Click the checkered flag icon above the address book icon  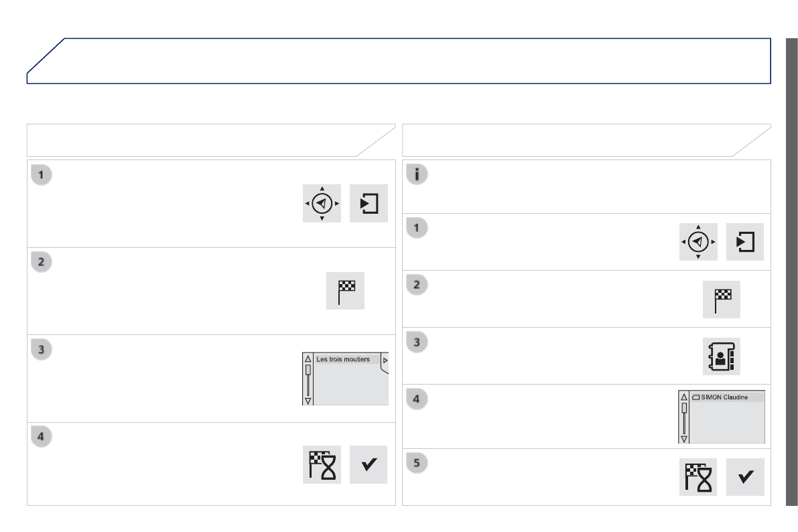click(722, 299)
